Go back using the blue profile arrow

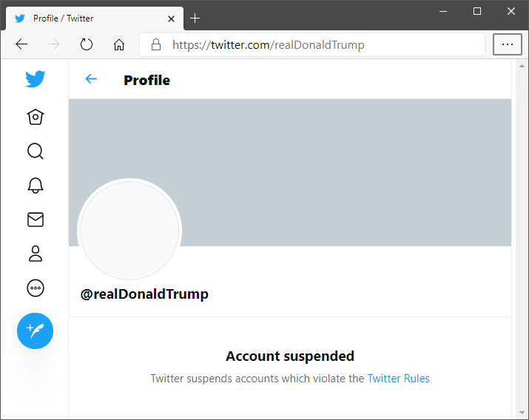91,79
